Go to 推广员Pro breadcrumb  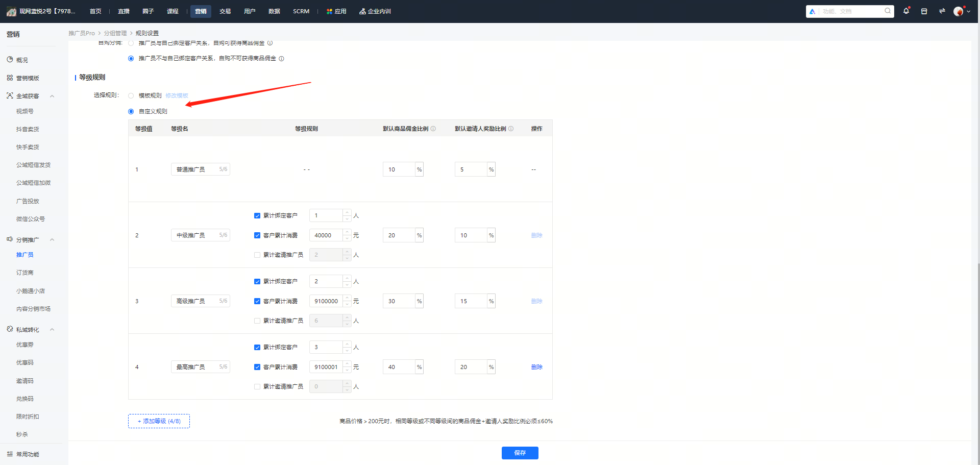pos(82,33)
